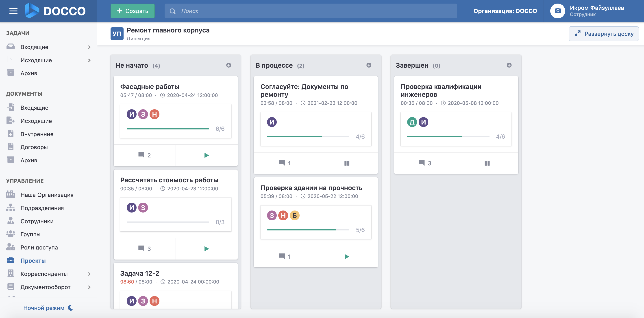Start the timer on Проверка здании на прочность
Screen dimensions: 644x318
pos(347,256)
